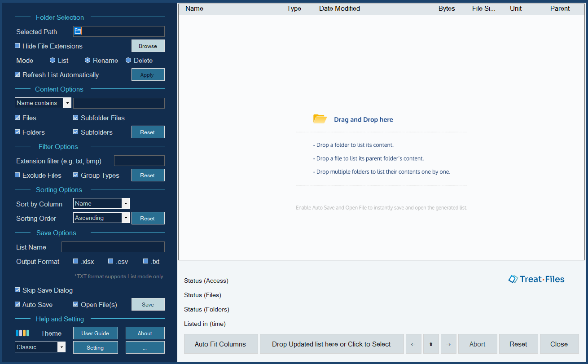The image size is (588, 364).
Task: Click the up arrow navigation button
Action: click(x=431, y=344)
